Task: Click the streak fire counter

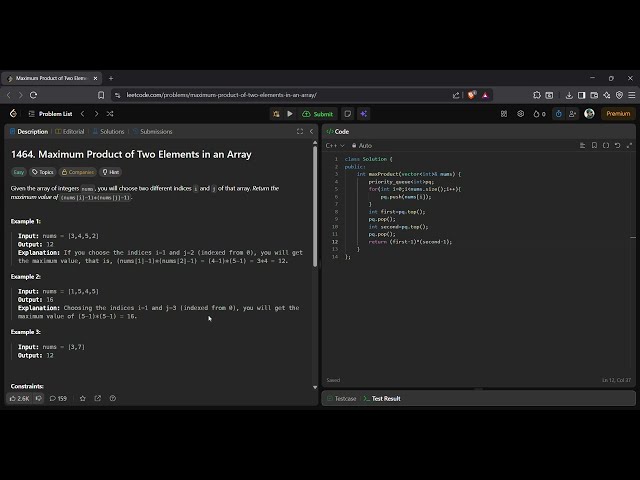Action: [x=539, y=114]
